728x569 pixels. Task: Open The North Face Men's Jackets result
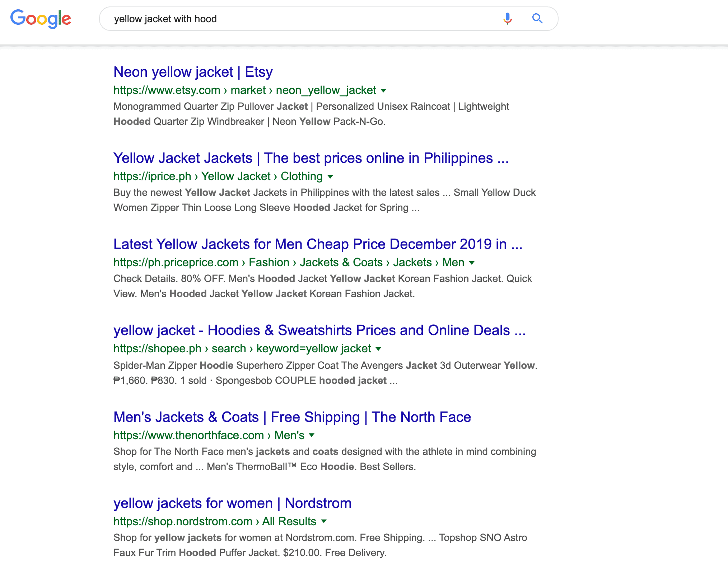pyautogui.click(x=292, y=417)
